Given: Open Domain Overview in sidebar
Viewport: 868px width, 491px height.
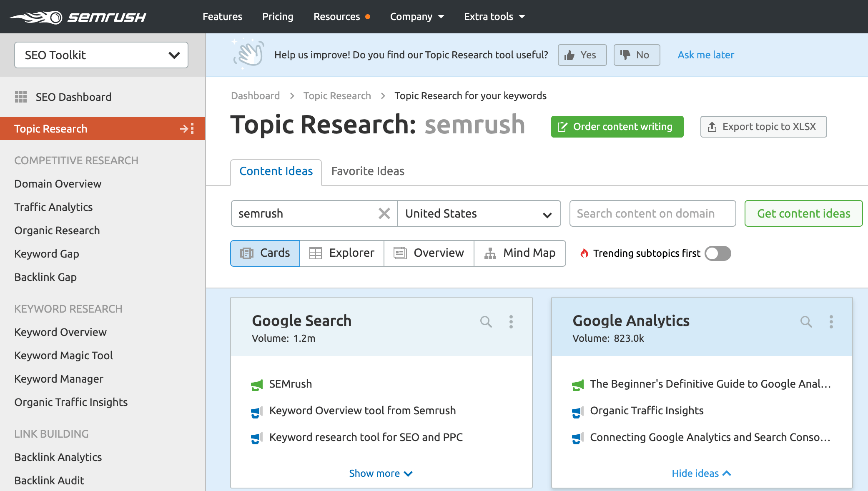Looking at the screenshot, I should tap(58, 184).
